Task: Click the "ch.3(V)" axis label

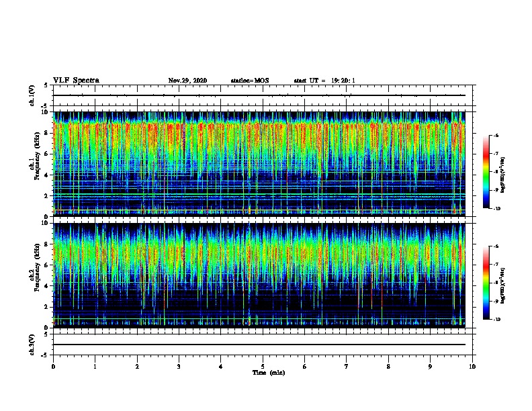Action: [x=32, y=345]
